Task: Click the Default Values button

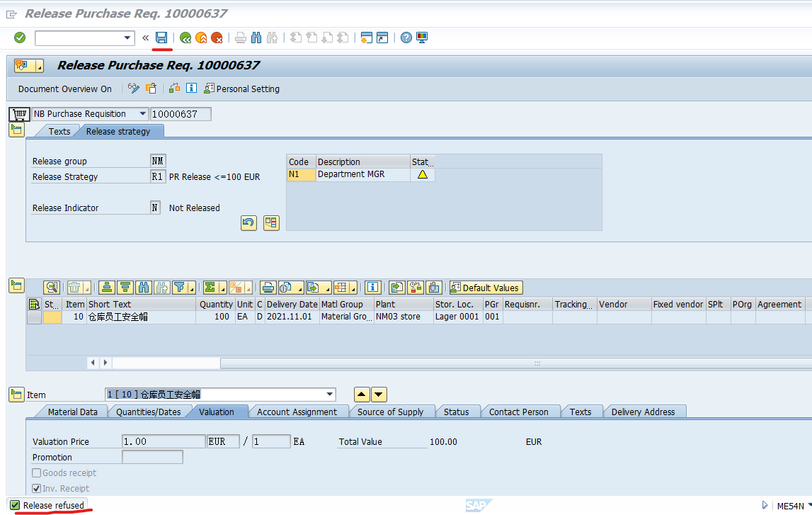Action: [x=486, y=288]
